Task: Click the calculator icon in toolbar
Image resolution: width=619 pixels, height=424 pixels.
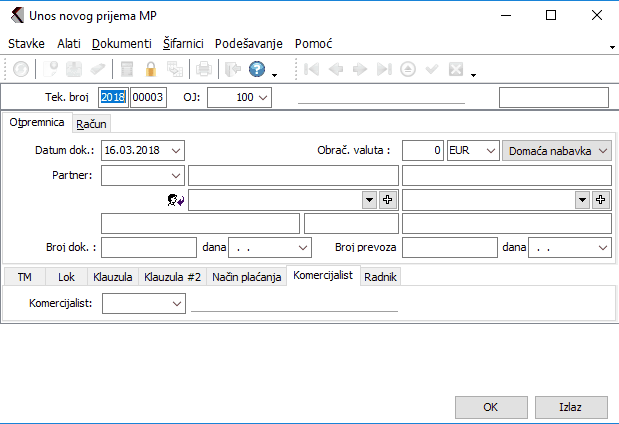Action: pyautogui.click(x=127, y=70)
